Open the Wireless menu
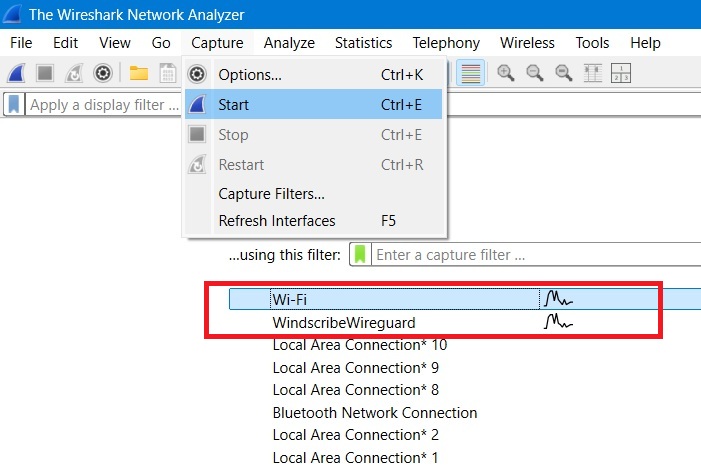Screen dimensions: 701x472 tap(528, 43)
